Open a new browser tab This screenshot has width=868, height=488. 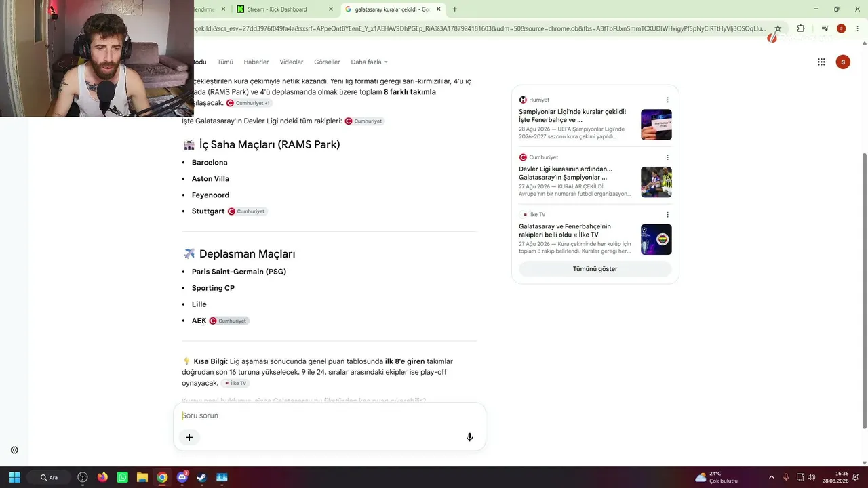tap(454, 9)
